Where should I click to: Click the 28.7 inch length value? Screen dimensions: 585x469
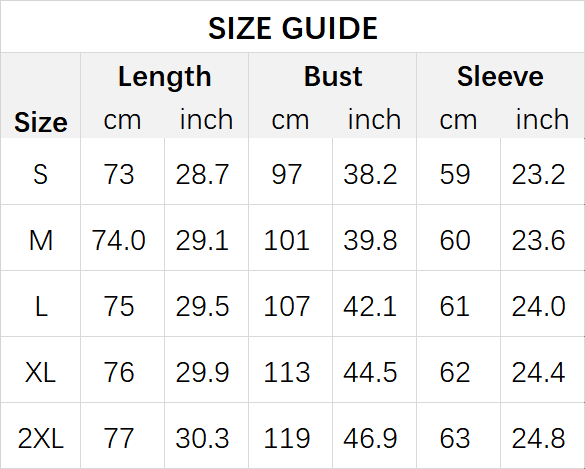(x=202, y=174)
